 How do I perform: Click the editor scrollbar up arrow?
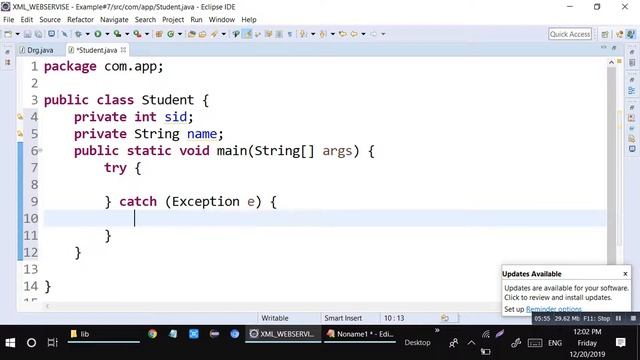point(611,62)
